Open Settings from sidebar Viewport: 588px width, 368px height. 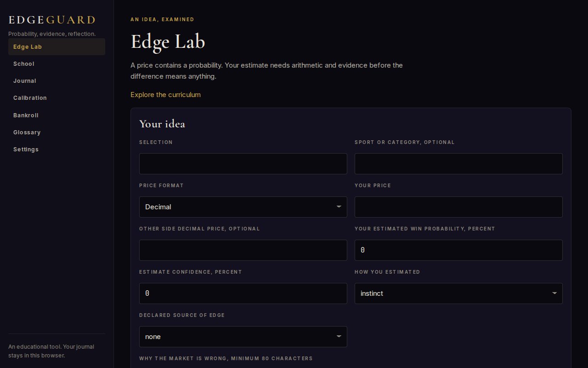pos(57,149)
